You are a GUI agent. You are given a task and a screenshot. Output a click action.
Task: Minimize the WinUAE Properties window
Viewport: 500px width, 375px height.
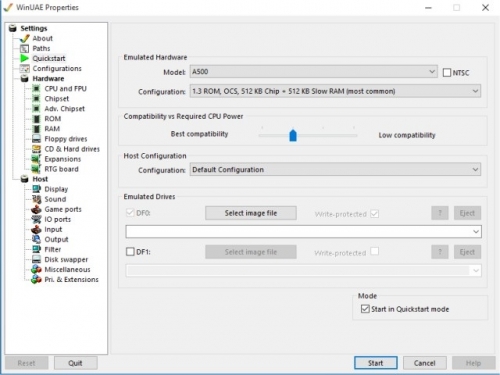[428, 7]
